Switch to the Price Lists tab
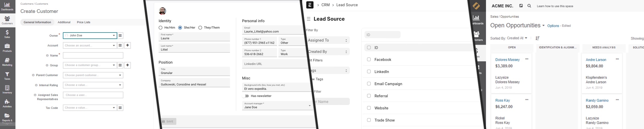644x129 pixels. (83, 22)
